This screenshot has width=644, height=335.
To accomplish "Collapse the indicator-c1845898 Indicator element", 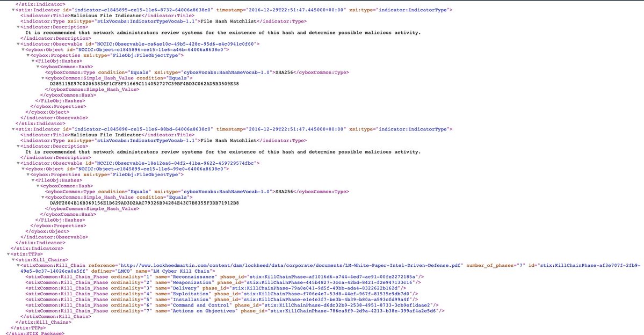I will click(13, 129).
